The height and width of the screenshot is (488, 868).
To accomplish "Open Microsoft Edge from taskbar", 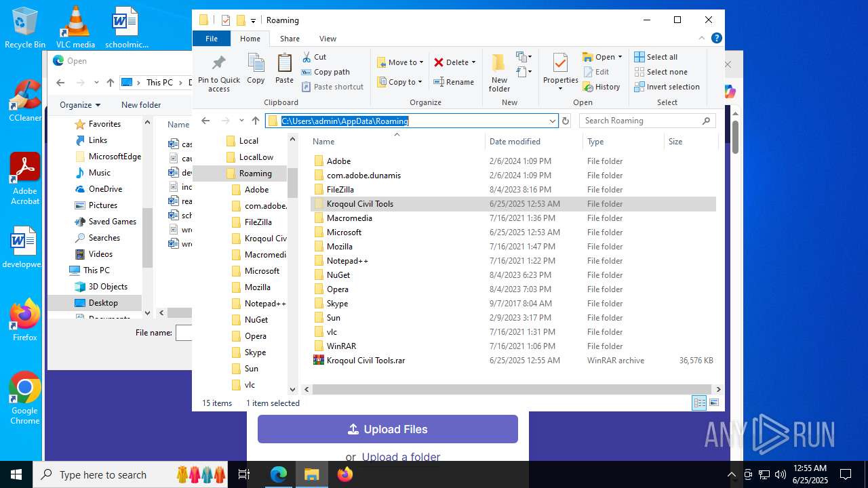I will click(x=279, y=474).
